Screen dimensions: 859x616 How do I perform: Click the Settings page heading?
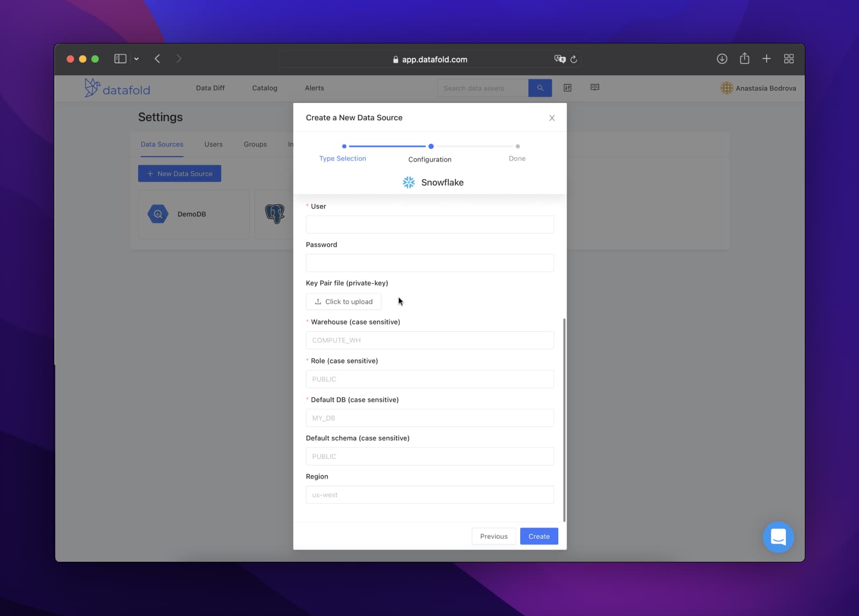[160, 117]
